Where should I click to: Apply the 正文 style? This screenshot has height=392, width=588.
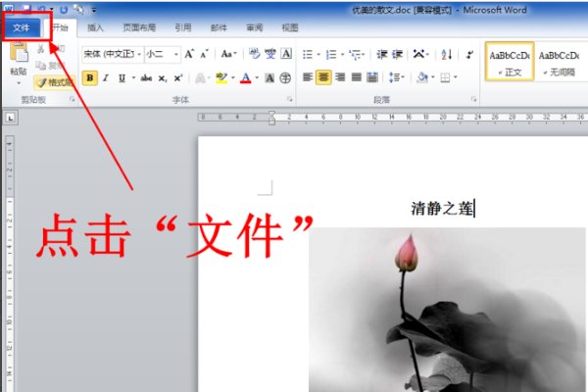tap(510, 62)
